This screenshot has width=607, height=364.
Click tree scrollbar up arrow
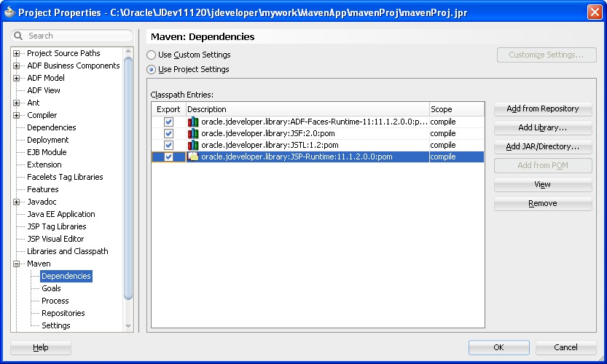point(128,52)
